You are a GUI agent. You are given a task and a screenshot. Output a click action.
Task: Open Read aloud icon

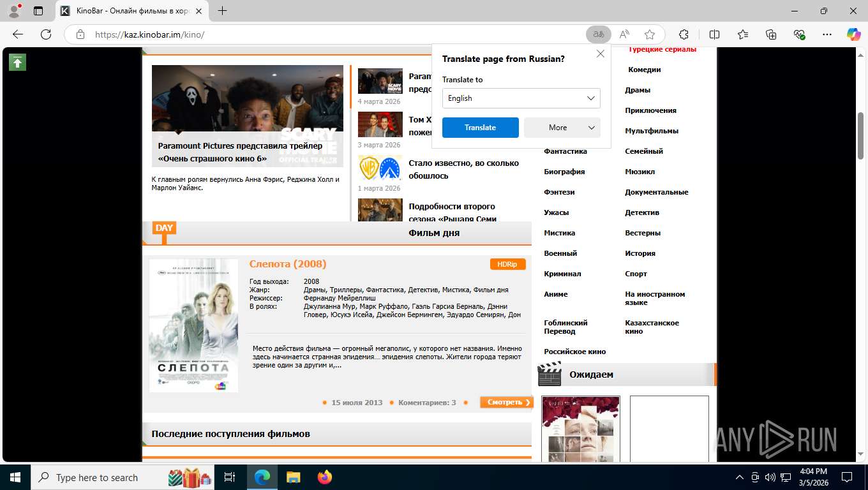coord(624,34)
